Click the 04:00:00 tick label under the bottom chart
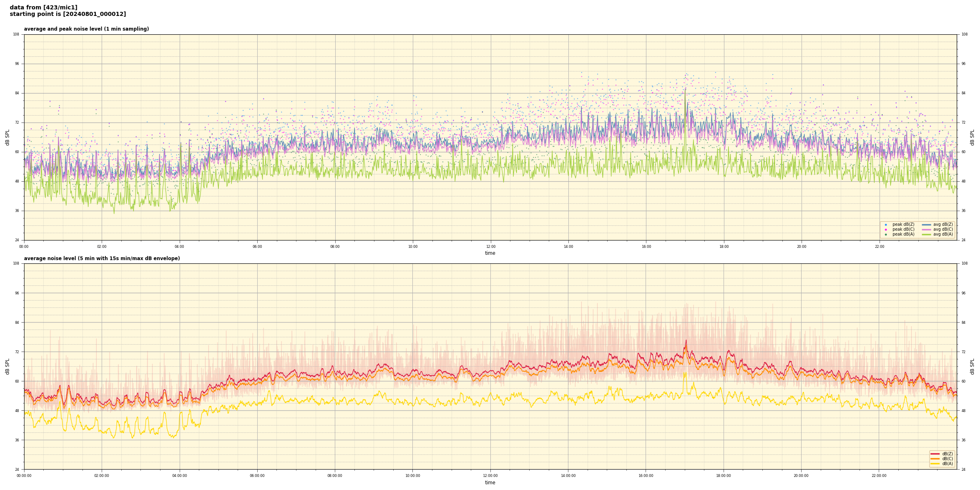Viewport: 980px width, 490px height. [x=180, y=476]
